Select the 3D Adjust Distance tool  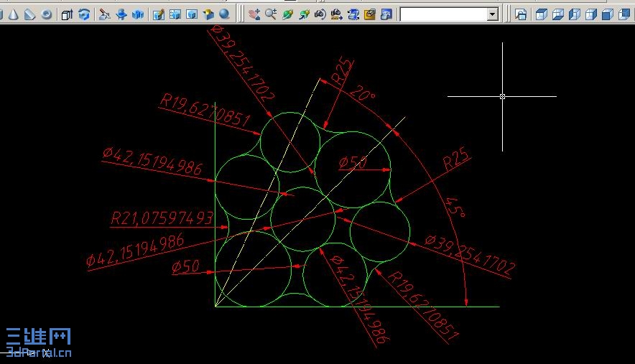pyautogui.click(x=336, y=14)
